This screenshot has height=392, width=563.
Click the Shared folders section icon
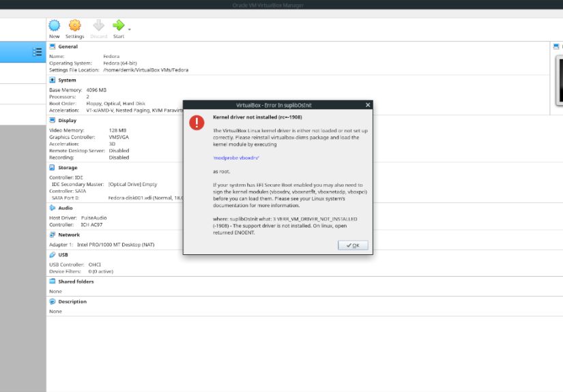(53, 281)
